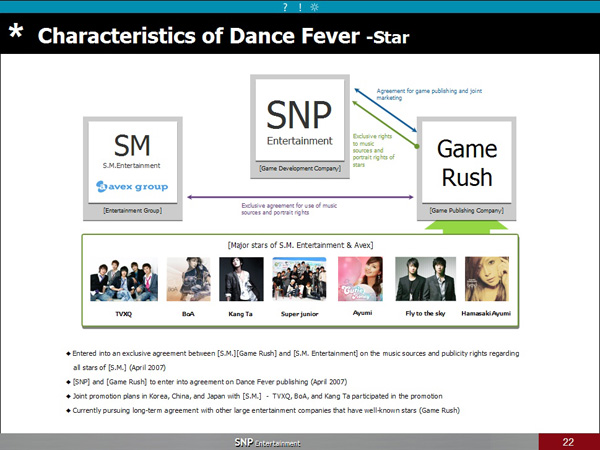Click the Game Rush logo box

pyautogui.click(x=465, y=162)
